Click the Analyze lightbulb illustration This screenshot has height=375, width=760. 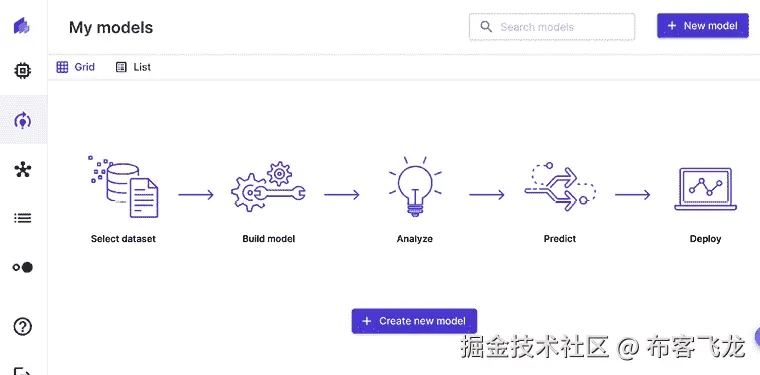point(415,187)
